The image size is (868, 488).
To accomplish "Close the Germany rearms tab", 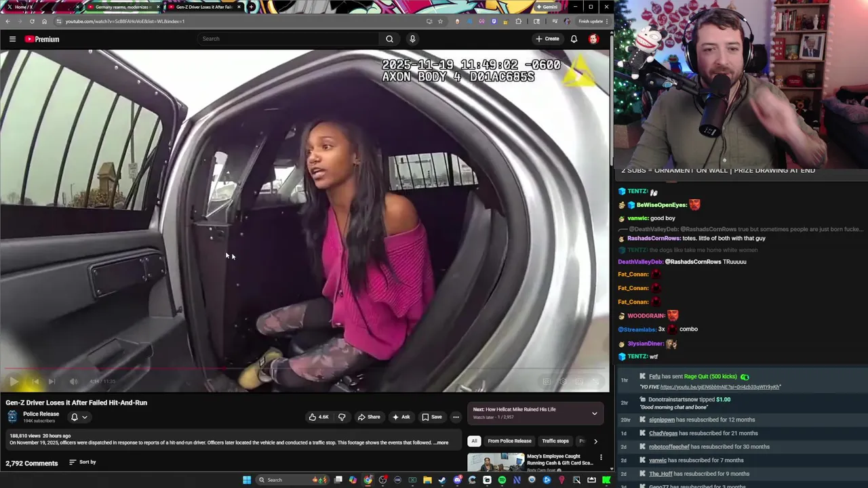I will coord(159,7).
